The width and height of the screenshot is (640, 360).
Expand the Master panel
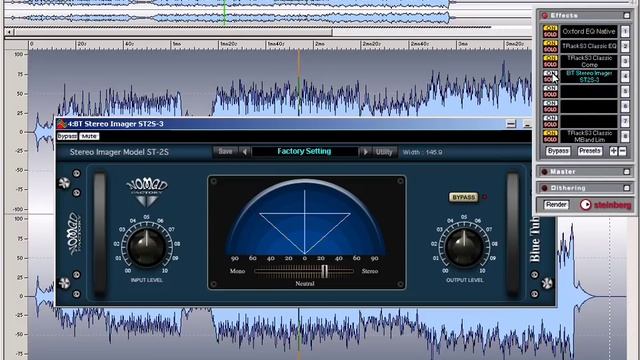(x=627, y=172)
